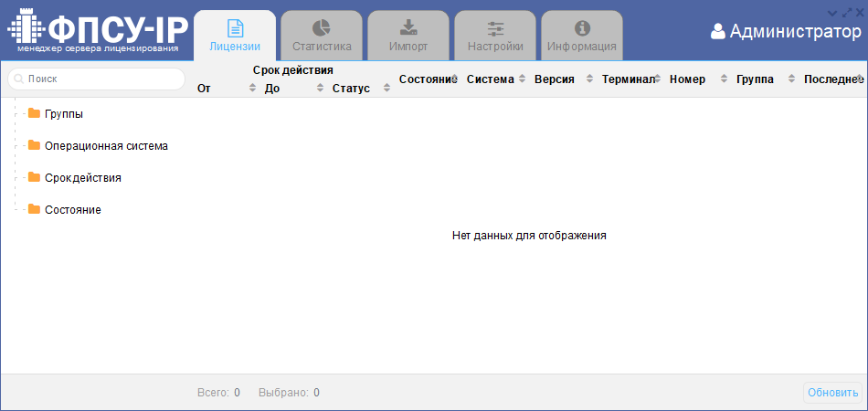
Task: Click the Состояние folder icon
Action: [x=35, y=209]
